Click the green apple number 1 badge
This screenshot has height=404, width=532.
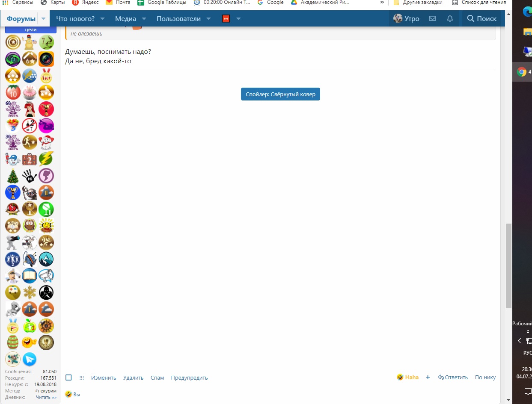30,326
